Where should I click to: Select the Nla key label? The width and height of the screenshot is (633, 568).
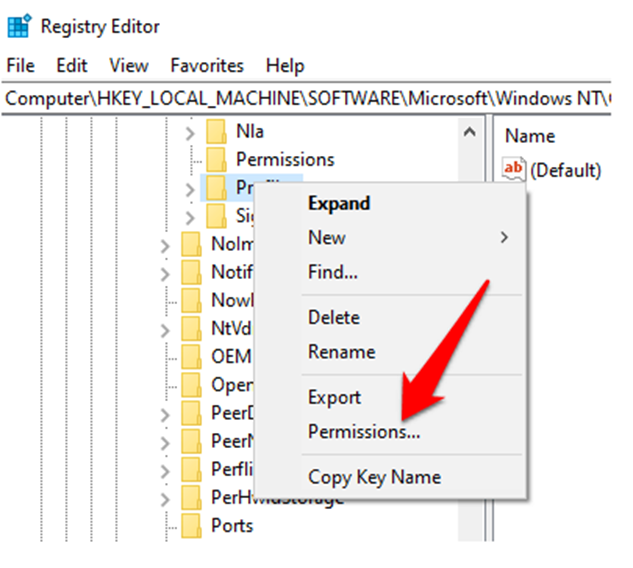[x=250, y=132]
